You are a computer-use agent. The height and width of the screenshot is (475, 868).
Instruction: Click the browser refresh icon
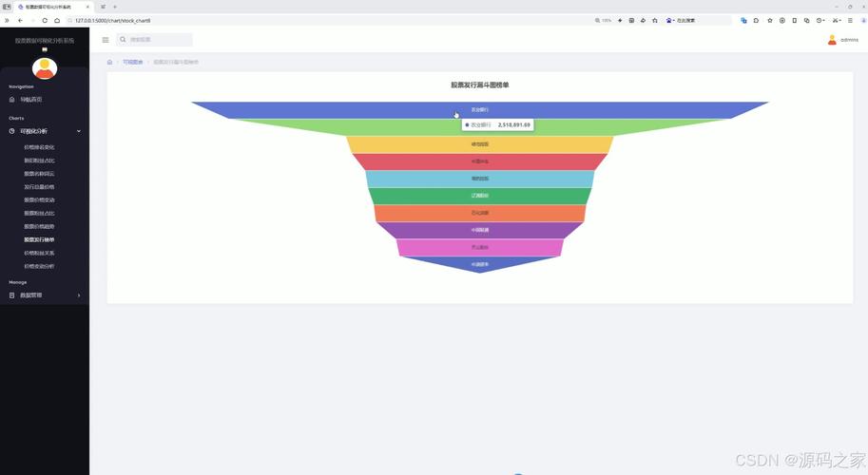[44, 20]
